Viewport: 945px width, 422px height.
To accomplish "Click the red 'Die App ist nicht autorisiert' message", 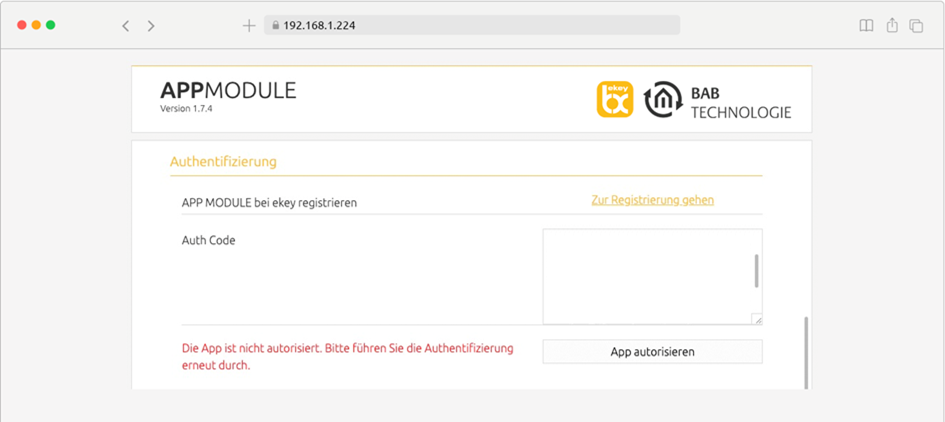I will coord(348,357).
